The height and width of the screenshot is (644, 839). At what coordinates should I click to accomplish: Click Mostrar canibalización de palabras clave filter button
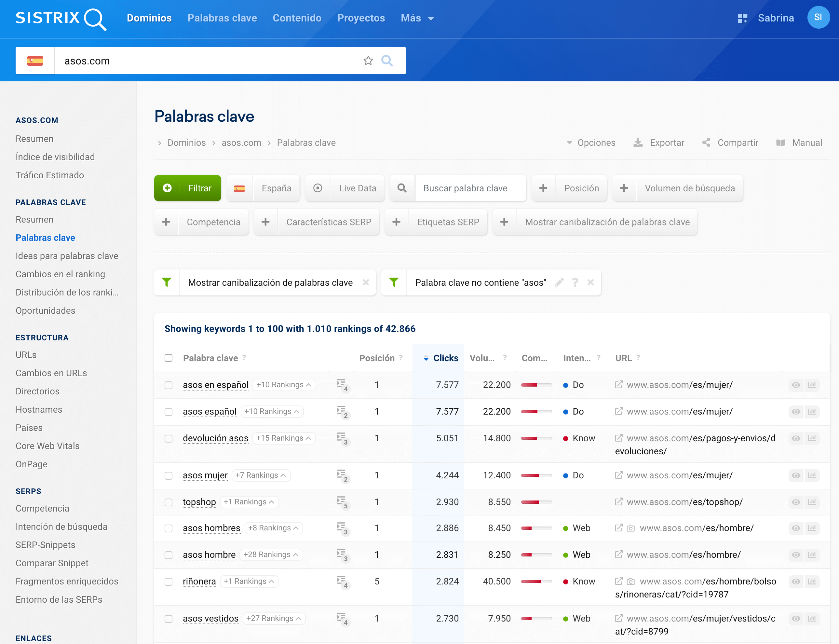click(595, 222)
